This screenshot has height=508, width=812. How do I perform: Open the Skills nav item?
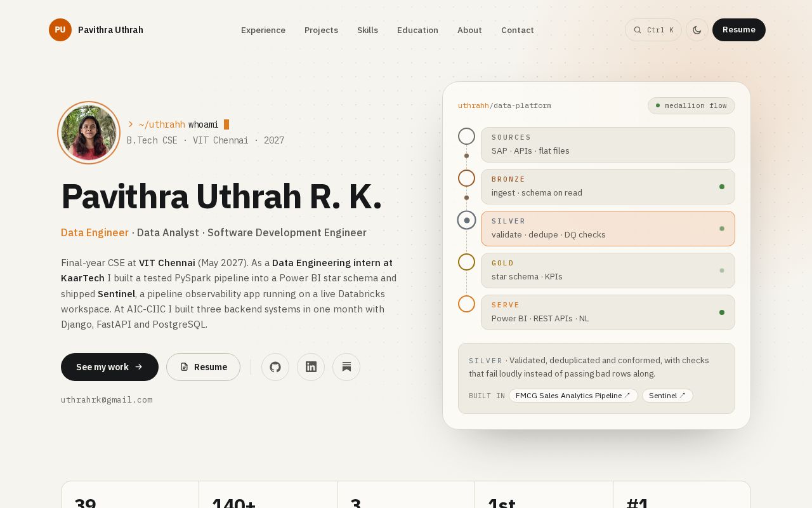[367, 30]
